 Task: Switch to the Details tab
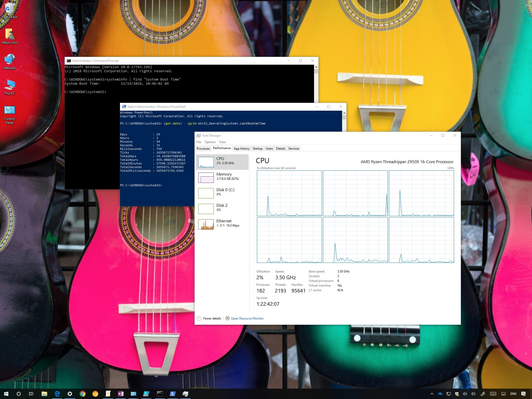pos(281,149)
